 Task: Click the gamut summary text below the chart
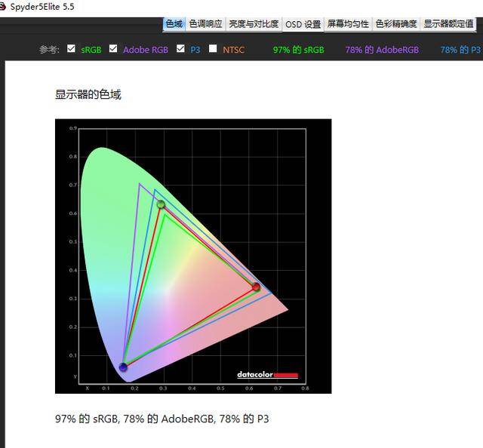point(162,419)
